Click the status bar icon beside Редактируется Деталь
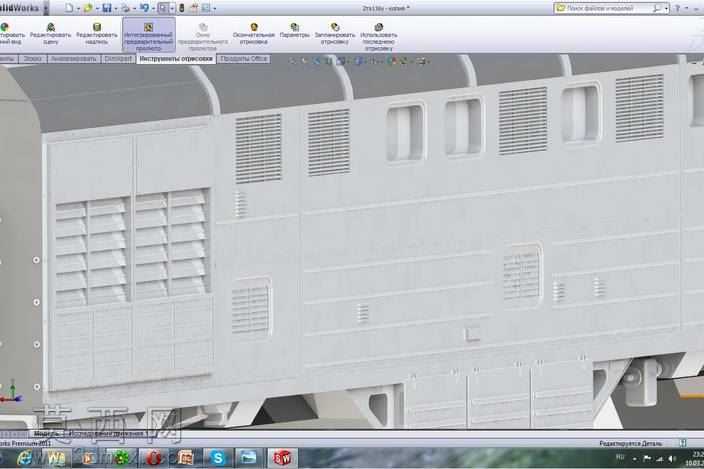The image size is (704, 469). (x=683, y=443)
